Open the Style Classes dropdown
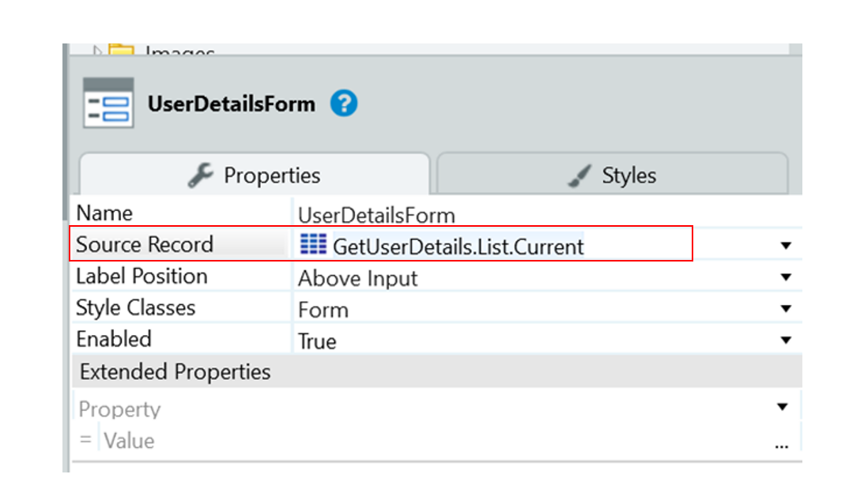 (x=786, y=308)
